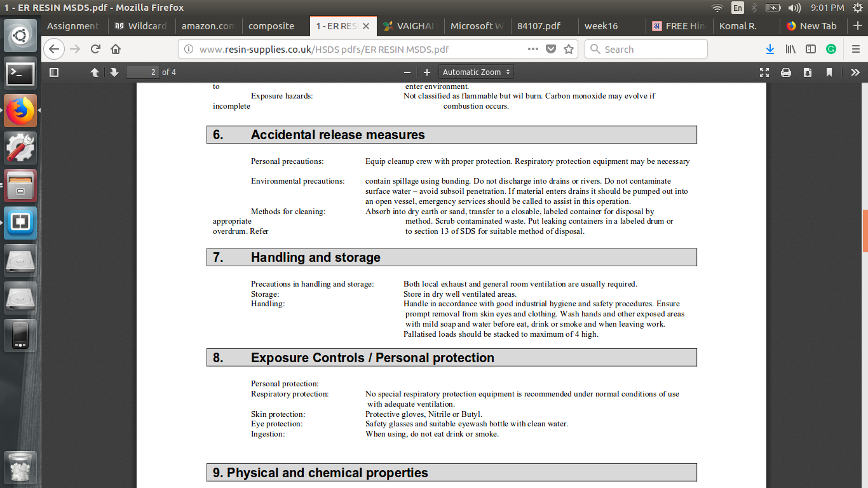This screenshot has height=488, width=868.
Task: Print the PDF document
Action: click(786, 72)
